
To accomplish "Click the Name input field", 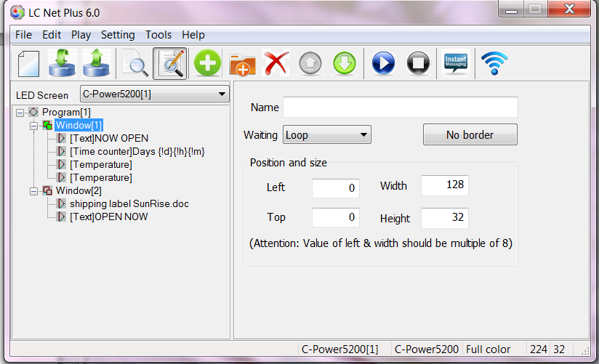I will point(401,108).
